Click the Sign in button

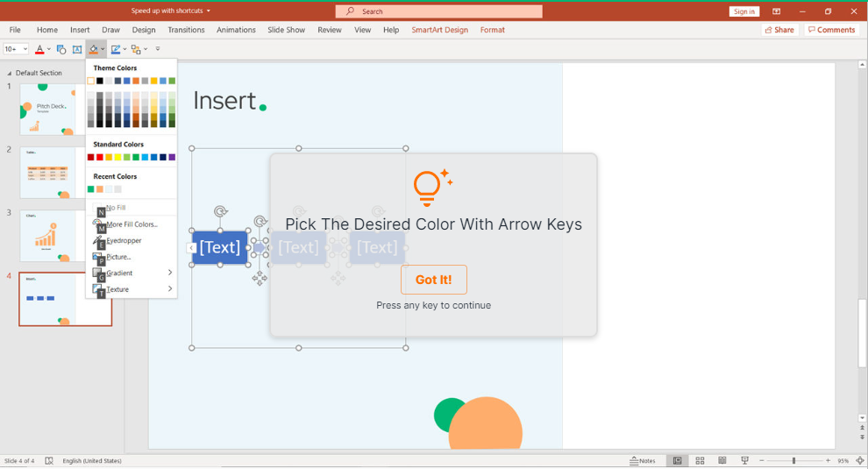[744, 11]
